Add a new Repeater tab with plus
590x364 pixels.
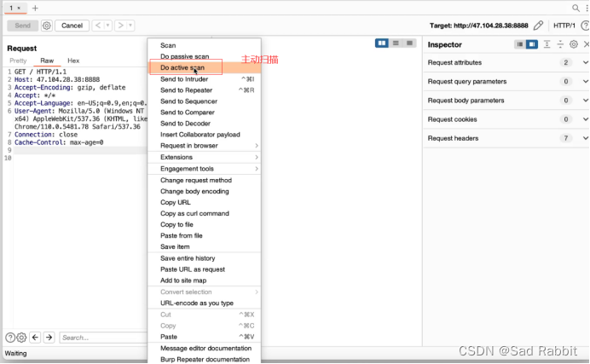click(x=35, y=8)
